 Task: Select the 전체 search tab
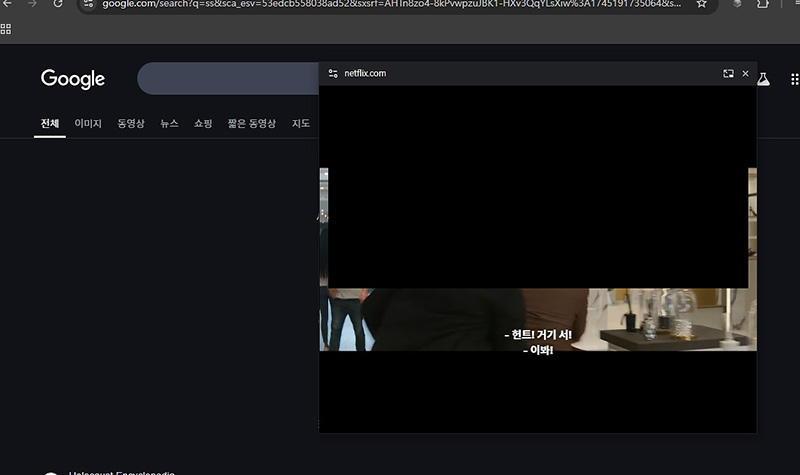(50, 123)
